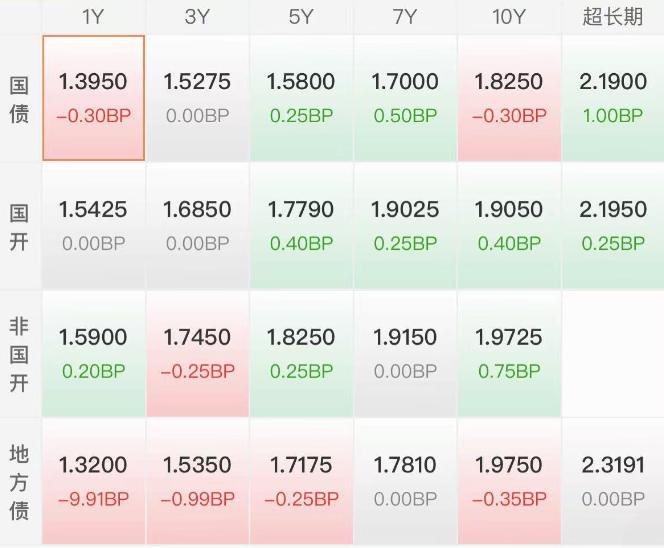
Task: Click the 地方债 row label
Action: point(19,481)
